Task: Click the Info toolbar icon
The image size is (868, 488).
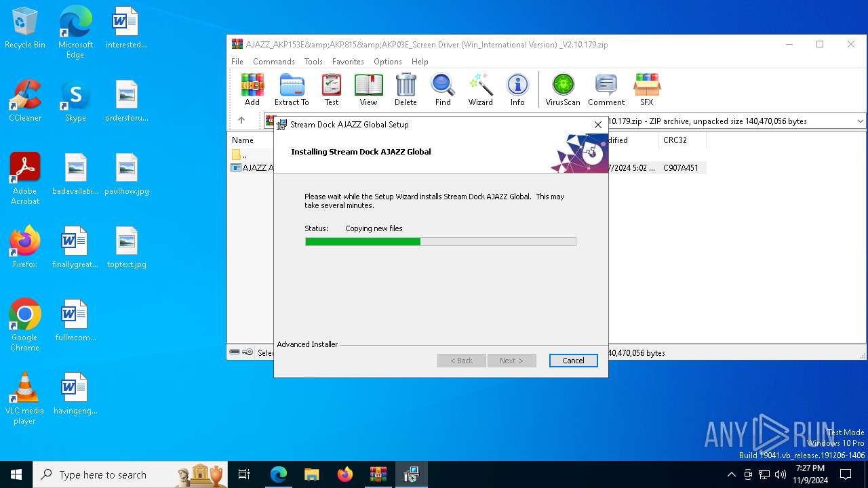Action: pyautogui.click(x=517, y=90)
